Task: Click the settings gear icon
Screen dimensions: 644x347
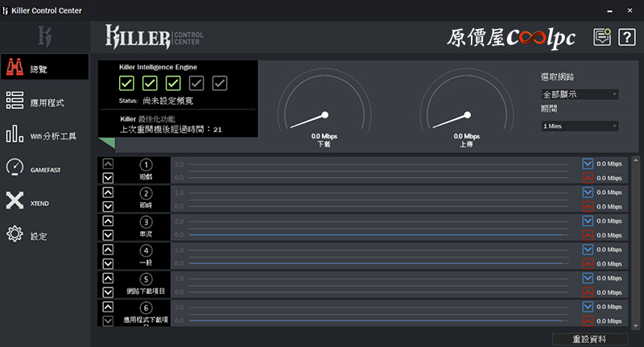Action: click(14, 234)
